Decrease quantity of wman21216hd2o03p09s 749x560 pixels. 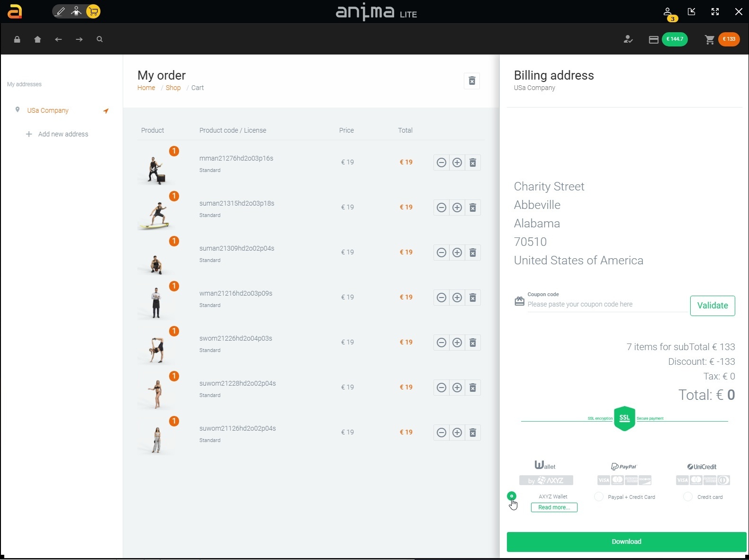[441, 298]
